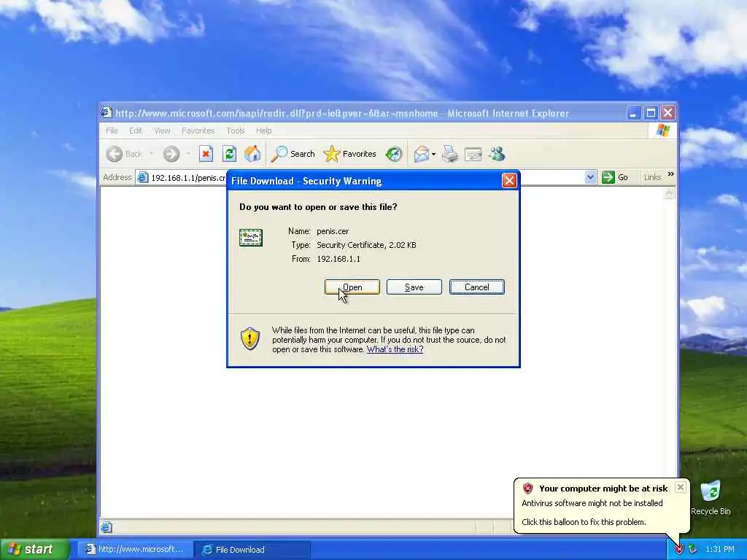The height and width of the screenshot is (560, 747).
Task: Open the History icon in toolbar
Action: pyautogui.click(x=394, y=154)
